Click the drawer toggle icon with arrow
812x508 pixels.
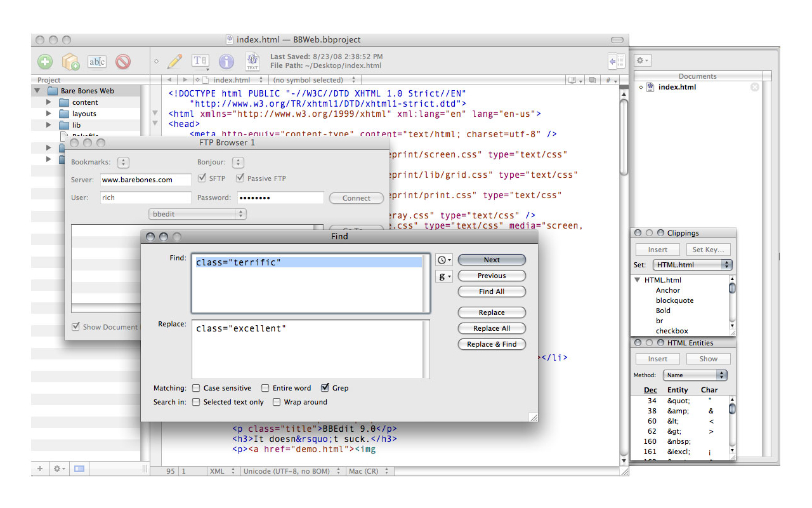(616, 62)
